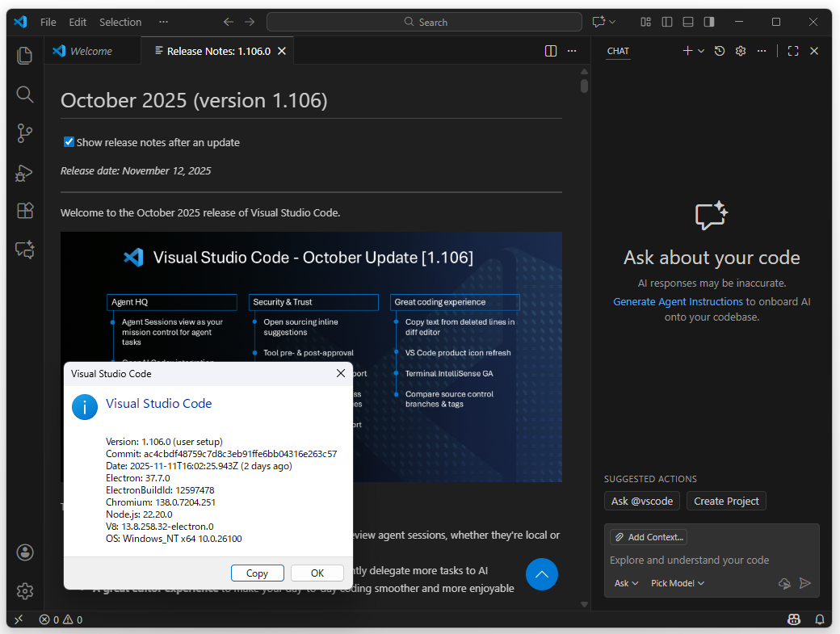Open chat history with the clock icon
The height and width of the screenshot is (634, 840).
[x=719, y=50]
